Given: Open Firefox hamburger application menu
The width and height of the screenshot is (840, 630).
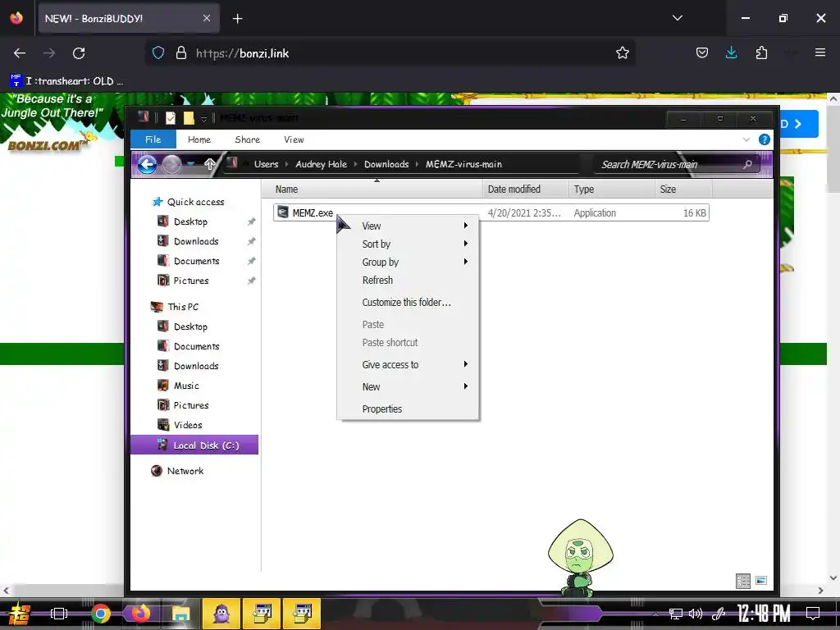Looking at the screenshot, I should click(819, 52).
